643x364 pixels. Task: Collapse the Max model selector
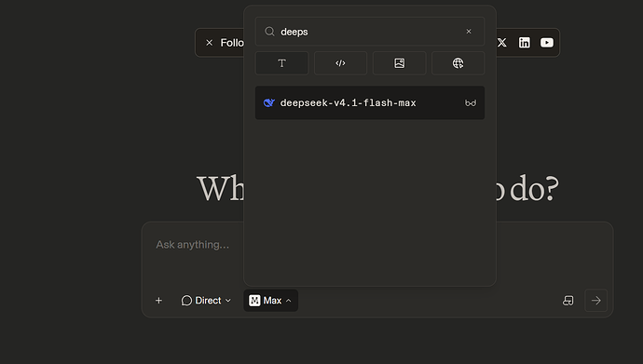(x=270, y=301)
